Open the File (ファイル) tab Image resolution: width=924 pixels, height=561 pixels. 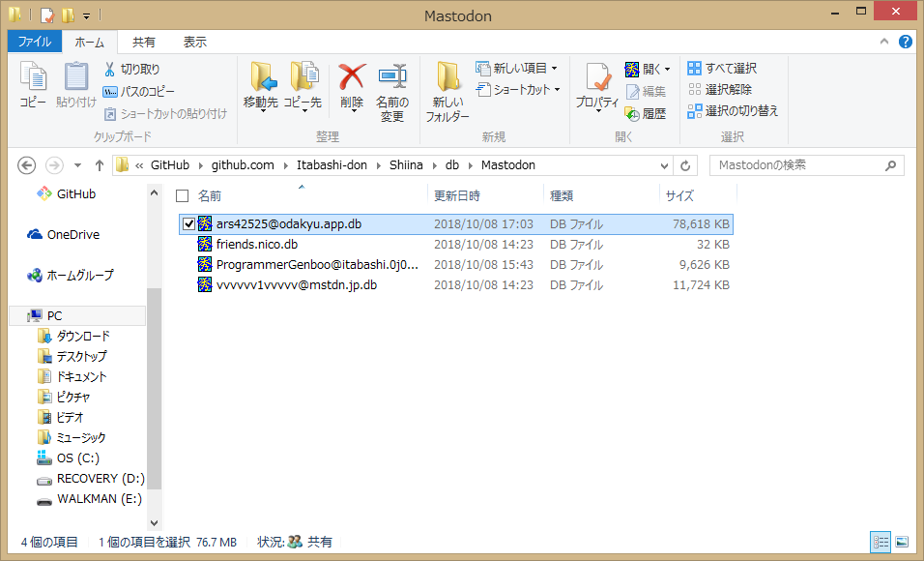tap(34, 43)
